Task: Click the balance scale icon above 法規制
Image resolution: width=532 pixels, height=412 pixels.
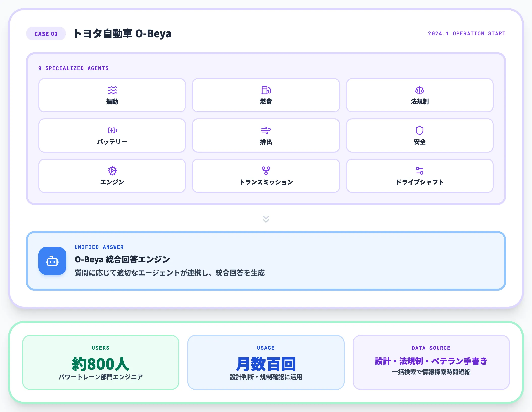Action: [x=420, y=90]
